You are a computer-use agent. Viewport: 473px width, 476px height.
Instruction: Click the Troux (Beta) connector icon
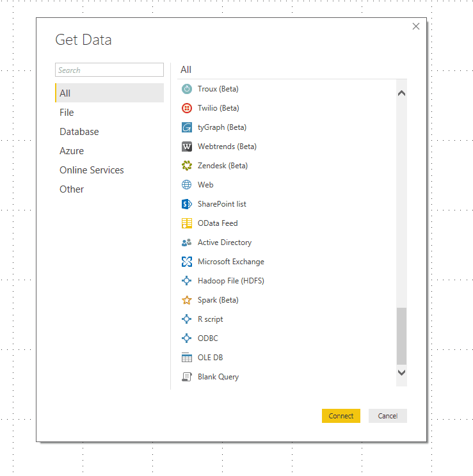(x=186, y=89)
